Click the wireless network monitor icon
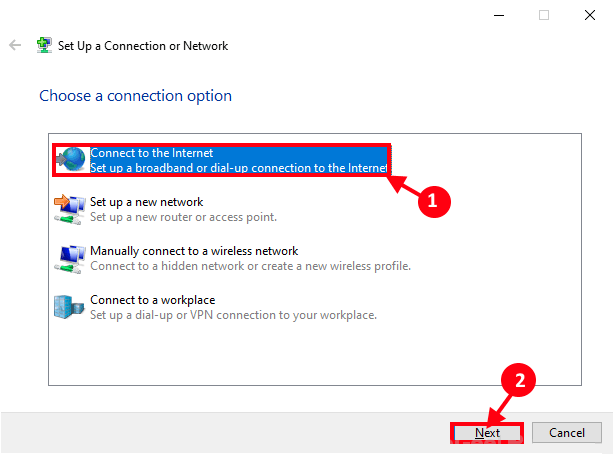Image resolution: width=614 pixels, height=454 pixels. (68, 258)
